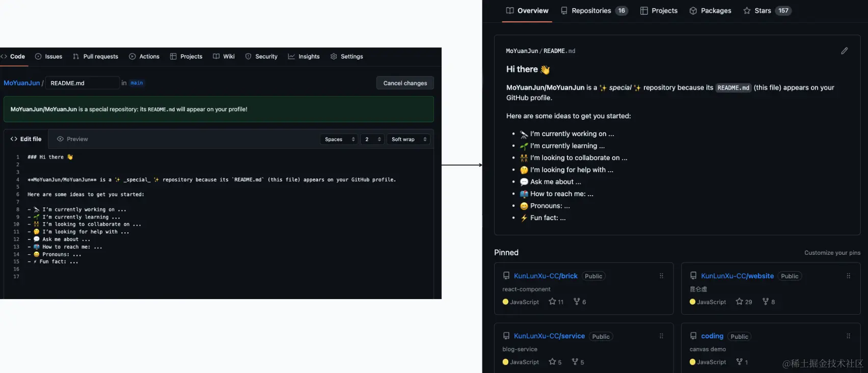
Task: Open the indent size 2 dropdown
Action: coord(372,139)
